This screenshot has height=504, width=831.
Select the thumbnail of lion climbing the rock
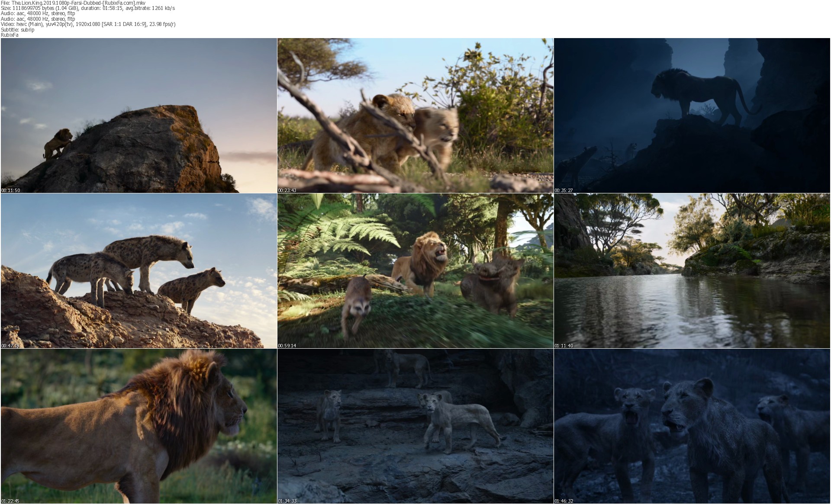click(139, 116)
